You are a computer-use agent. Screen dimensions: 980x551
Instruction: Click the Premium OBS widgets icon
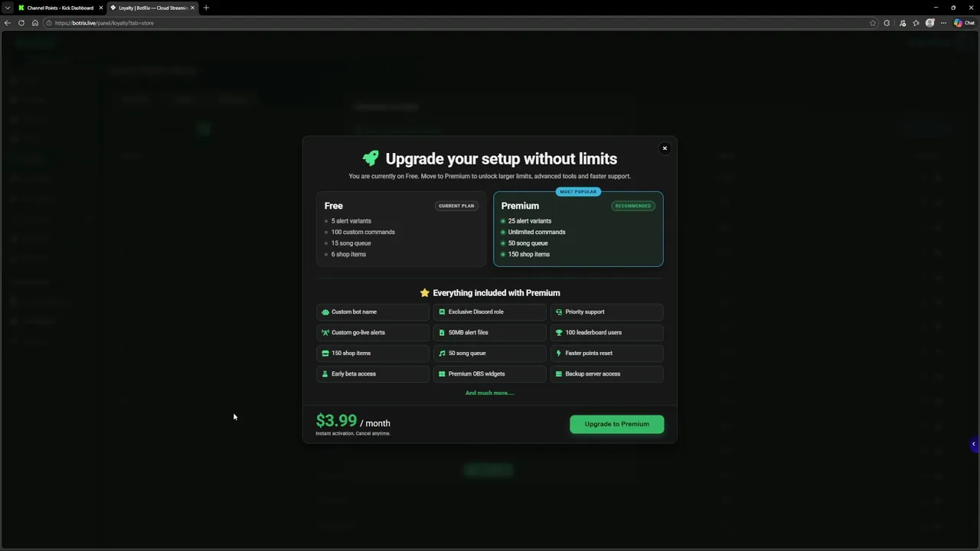pos(442,374)
